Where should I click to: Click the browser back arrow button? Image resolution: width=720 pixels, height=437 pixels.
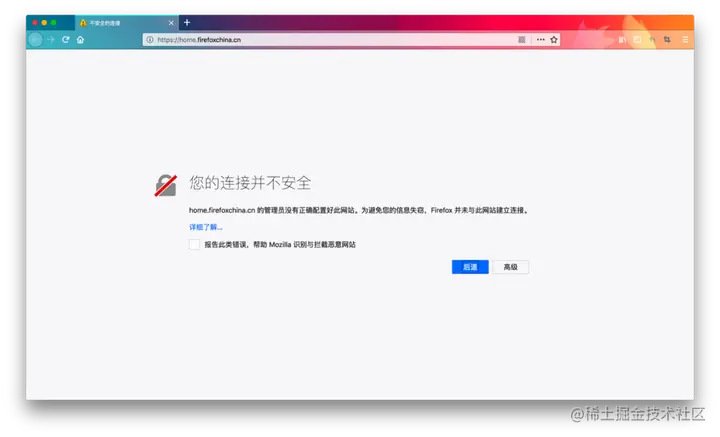click(35, 39)
